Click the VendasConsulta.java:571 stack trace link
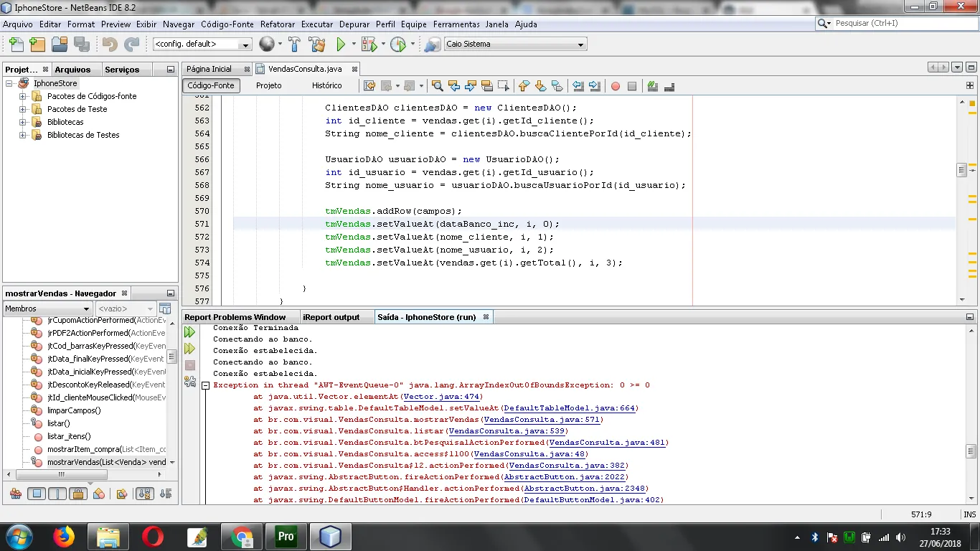The image size is (980, 551). 542,420
